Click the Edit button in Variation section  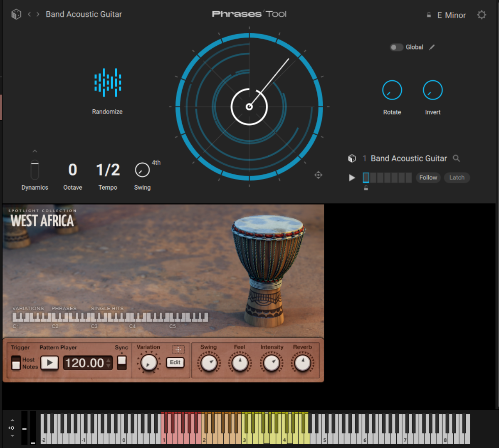175,362
